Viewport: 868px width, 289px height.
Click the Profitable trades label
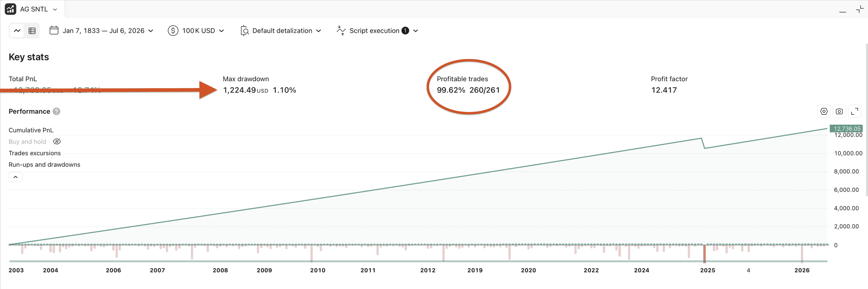pos(462,79)
